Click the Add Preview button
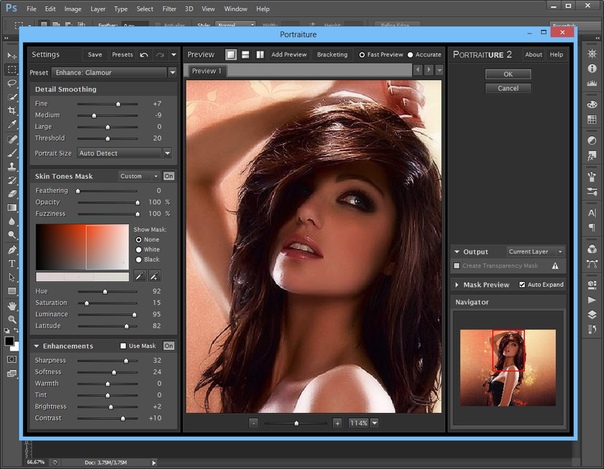The image size is (604, 469). pos(290,54)
